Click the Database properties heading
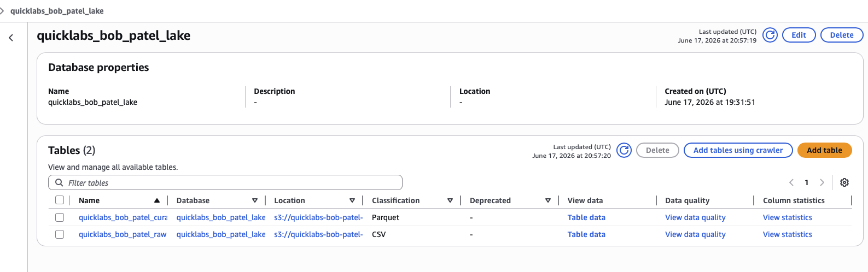This screenshot has width=868, height=272. point(98,67)
